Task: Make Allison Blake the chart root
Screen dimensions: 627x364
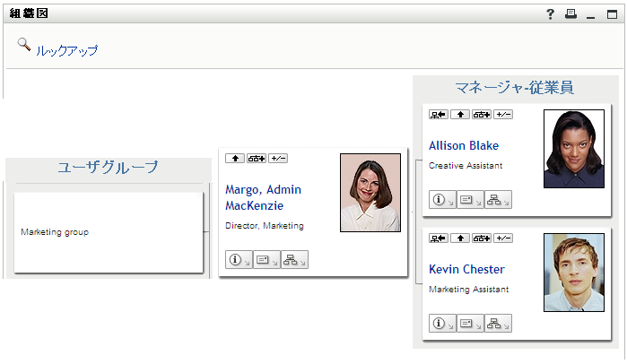Action: (439, 115)
